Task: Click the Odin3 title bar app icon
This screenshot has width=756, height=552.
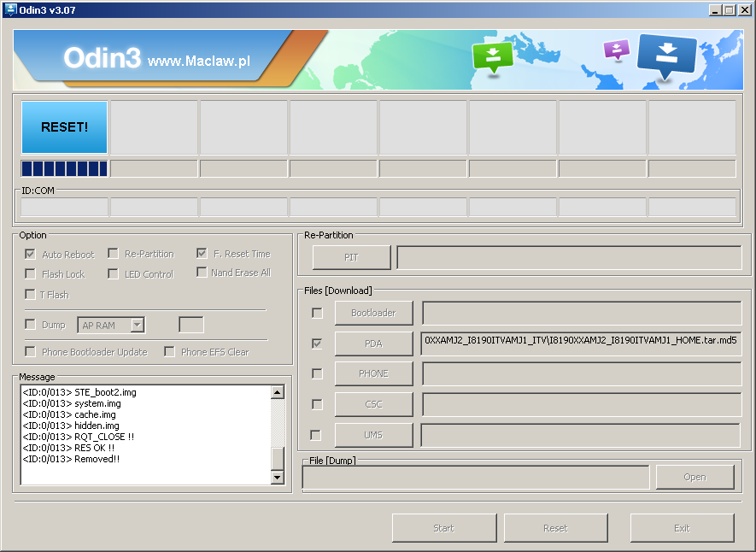Action: pos(10,9)
